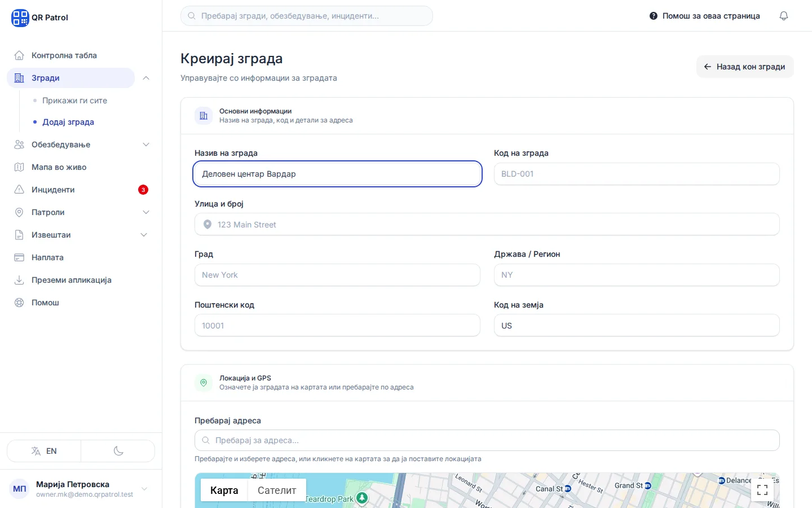
Task: Switch to the Сателит map view
Action: coord(277,491)
